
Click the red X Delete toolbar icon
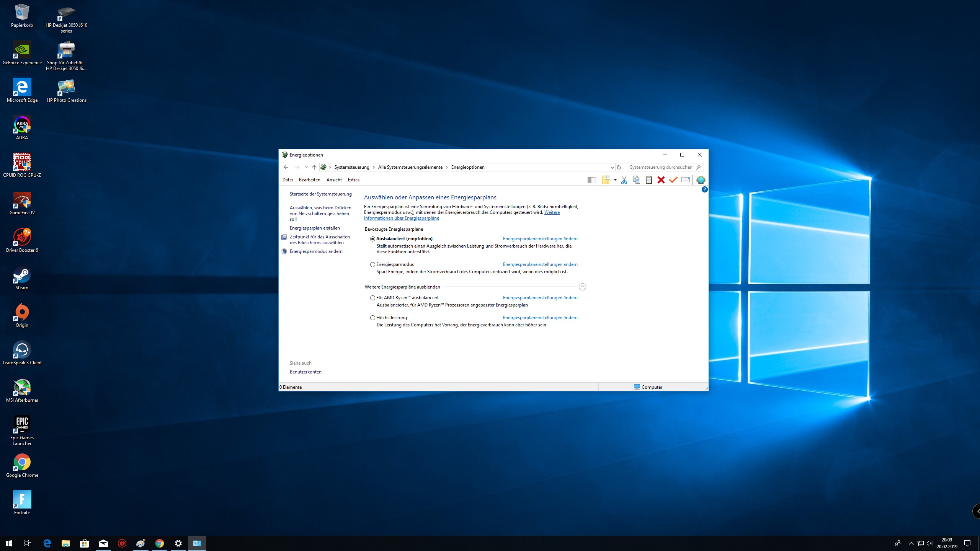[661, 180]
